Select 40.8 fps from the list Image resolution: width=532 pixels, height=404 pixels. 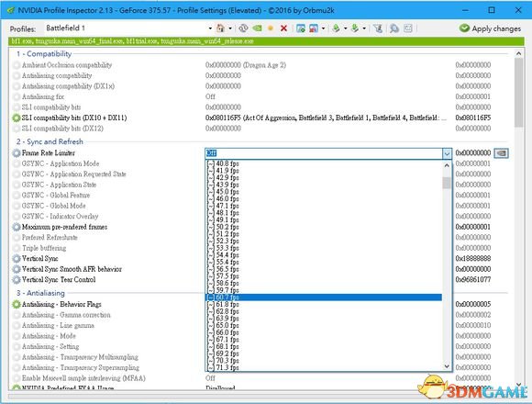pyautogui.click(x=324, y=163)
